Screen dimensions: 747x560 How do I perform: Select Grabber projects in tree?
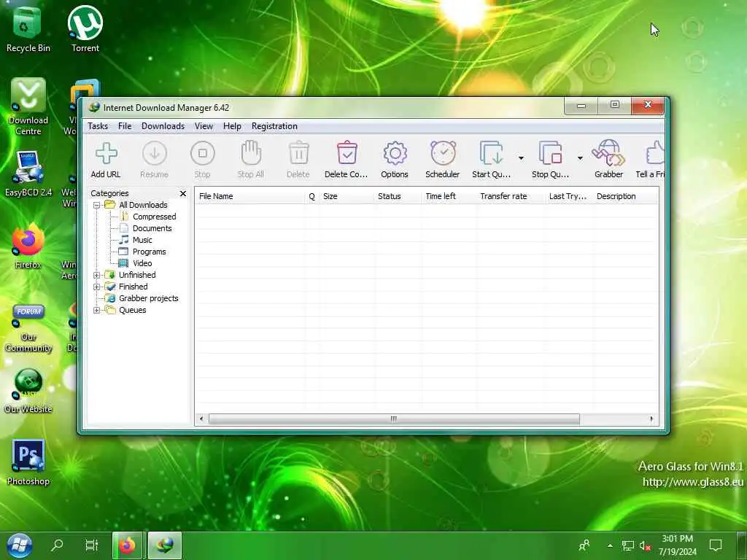[149, 298]
